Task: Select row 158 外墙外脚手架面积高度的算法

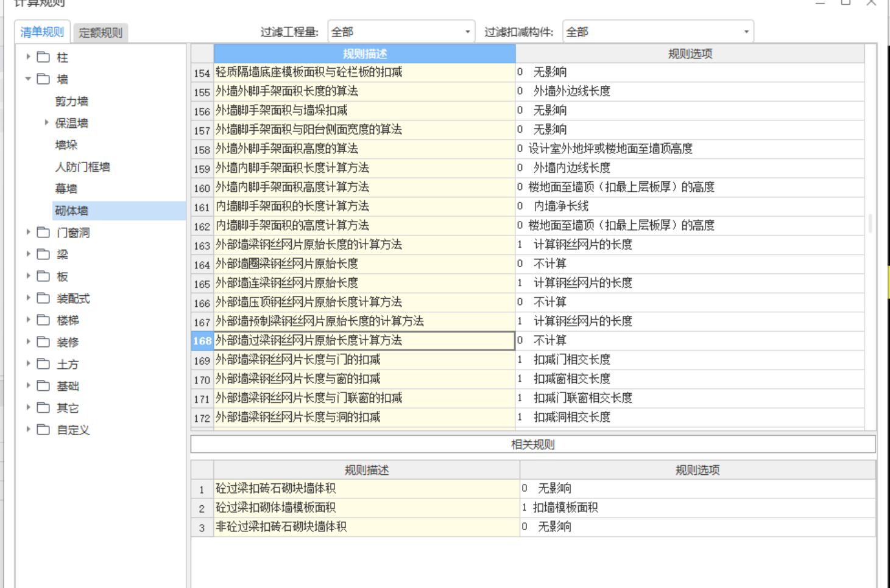Action: coord(364,149)
